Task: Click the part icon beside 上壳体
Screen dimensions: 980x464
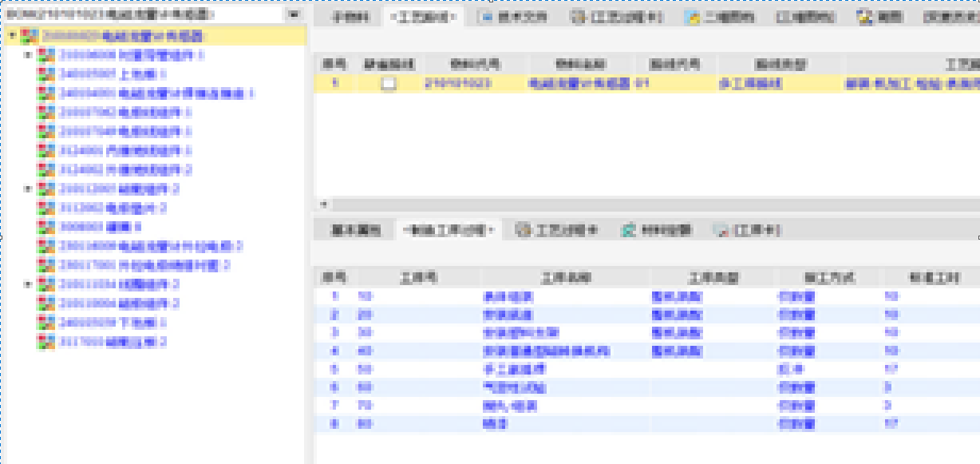Action: tap(46, 74)
